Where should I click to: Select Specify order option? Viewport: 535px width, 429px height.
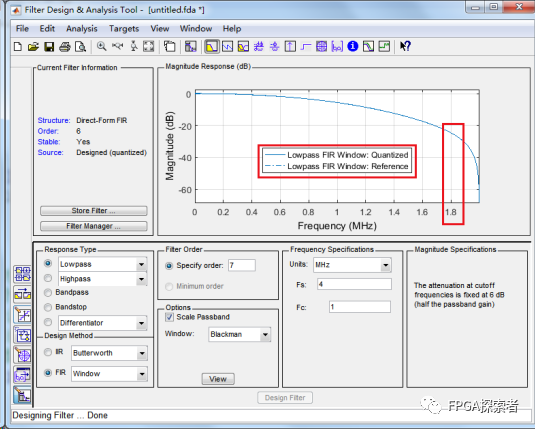pyautogui.click(x=169, y=266)
